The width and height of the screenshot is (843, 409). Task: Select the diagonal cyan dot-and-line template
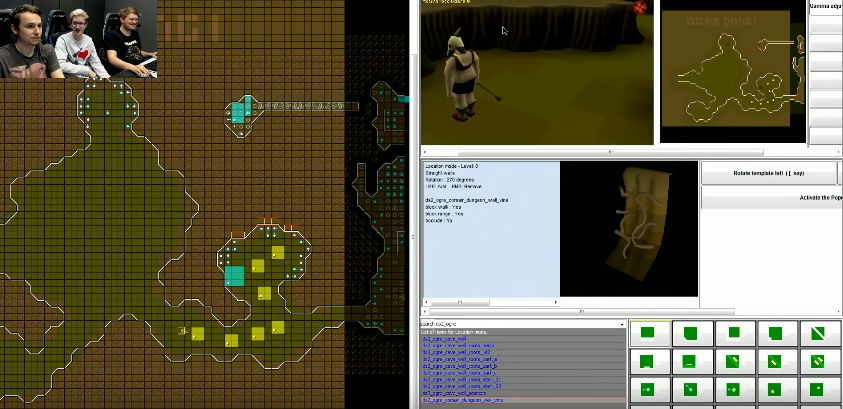click(x=692, y=389)
